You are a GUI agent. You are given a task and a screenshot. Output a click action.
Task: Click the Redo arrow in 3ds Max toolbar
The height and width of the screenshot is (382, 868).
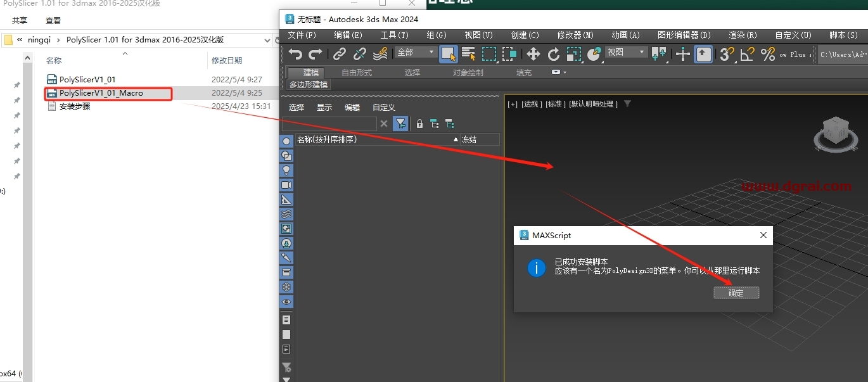pos(316,54)
